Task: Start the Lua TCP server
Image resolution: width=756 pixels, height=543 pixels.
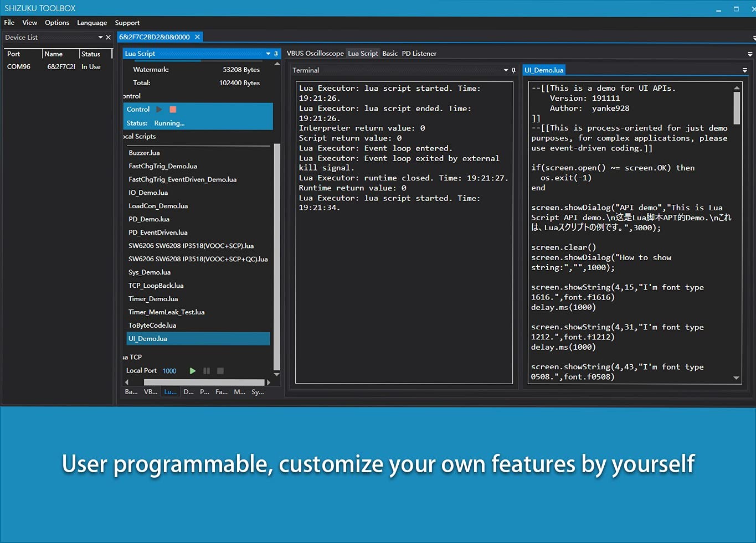Action: click(x=192, y=371)
